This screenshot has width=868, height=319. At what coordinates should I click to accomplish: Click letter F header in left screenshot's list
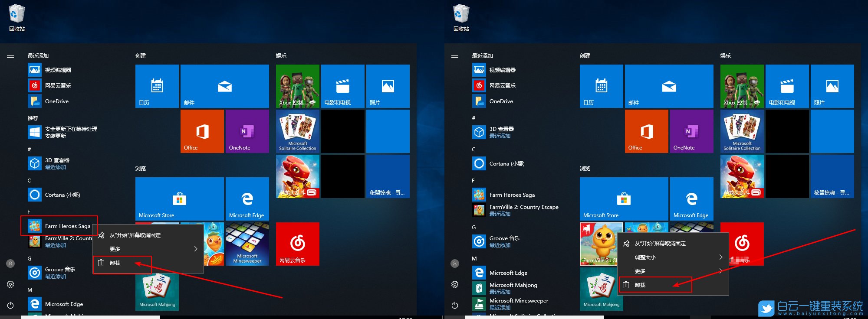pos(29,212)
